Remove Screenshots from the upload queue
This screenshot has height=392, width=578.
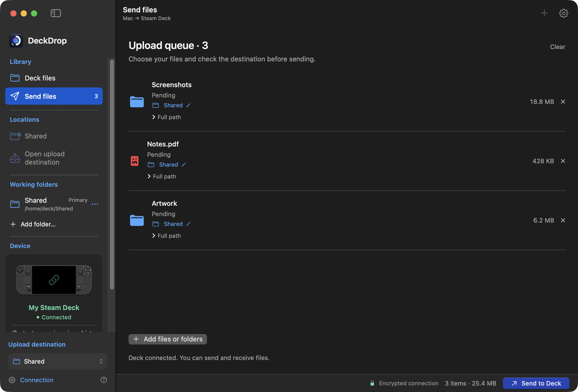[563, 102]
